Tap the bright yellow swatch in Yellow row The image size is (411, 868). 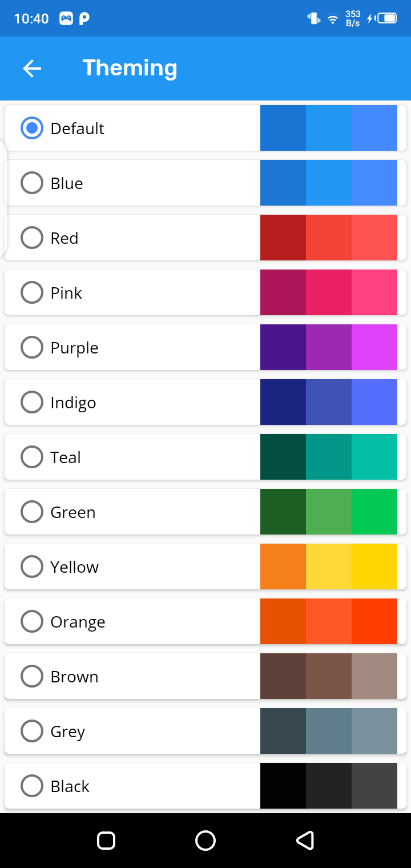(x=374, y=567)
